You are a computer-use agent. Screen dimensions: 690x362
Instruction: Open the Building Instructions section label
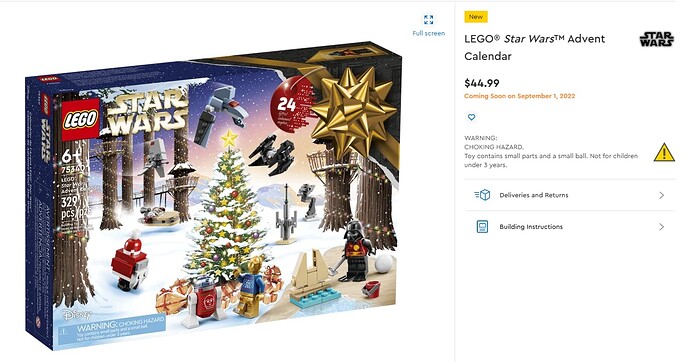coord(531,227)
